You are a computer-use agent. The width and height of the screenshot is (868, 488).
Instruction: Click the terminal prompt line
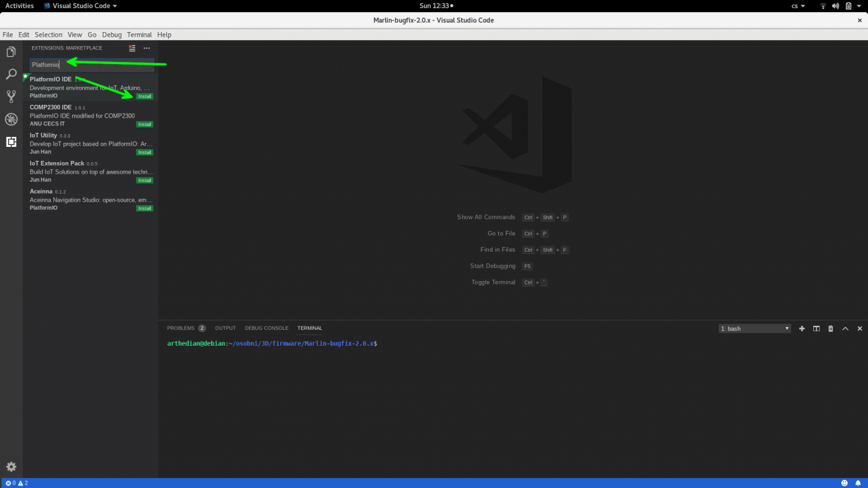click(x=272, y=343)
